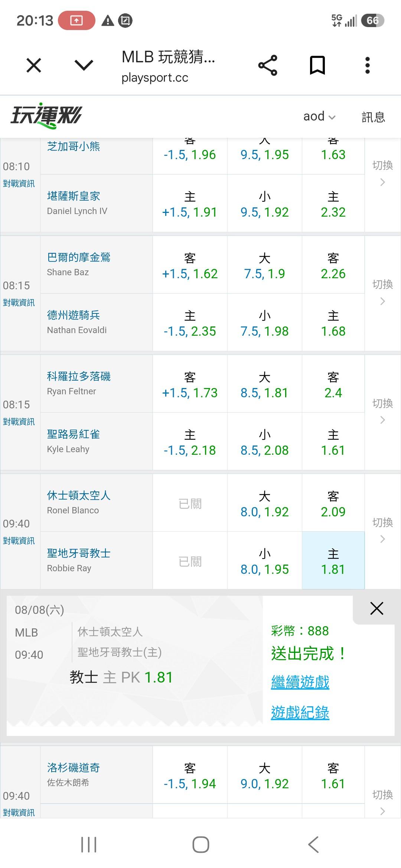
Task: Tap the share icon in browser bar
Action: (x=268, y=65)
